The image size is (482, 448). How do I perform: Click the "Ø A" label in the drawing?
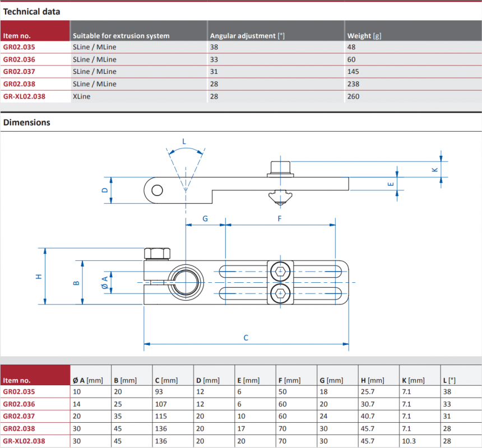coord(105,283)
